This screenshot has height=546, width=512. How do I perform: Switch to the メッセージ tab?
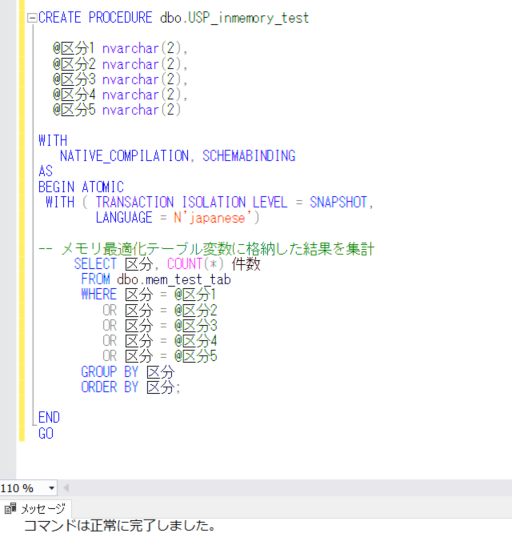pyautogui.click(x=36, y=509)
